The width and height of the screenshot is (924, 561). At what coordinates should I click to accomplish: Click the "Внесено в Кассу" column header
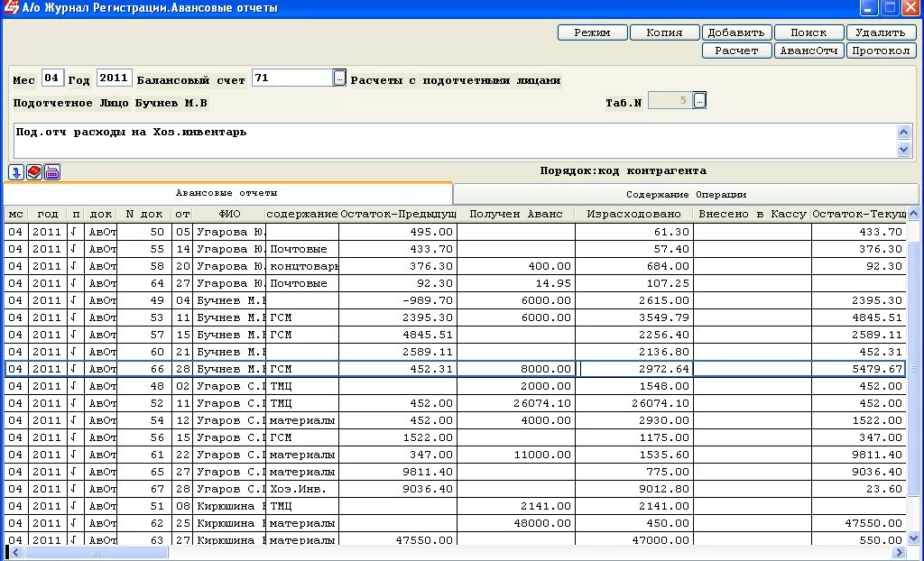(753, 214)
